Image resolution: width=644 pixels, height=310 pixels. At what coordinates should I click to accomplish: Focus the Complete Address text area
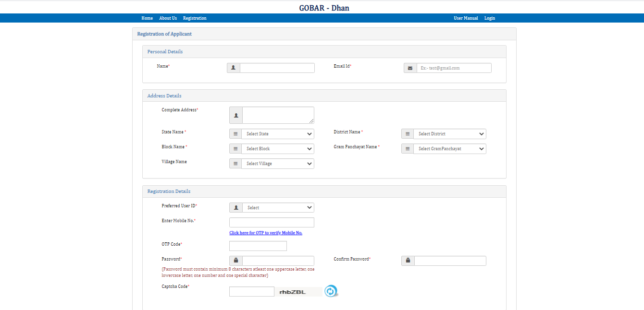278,115
